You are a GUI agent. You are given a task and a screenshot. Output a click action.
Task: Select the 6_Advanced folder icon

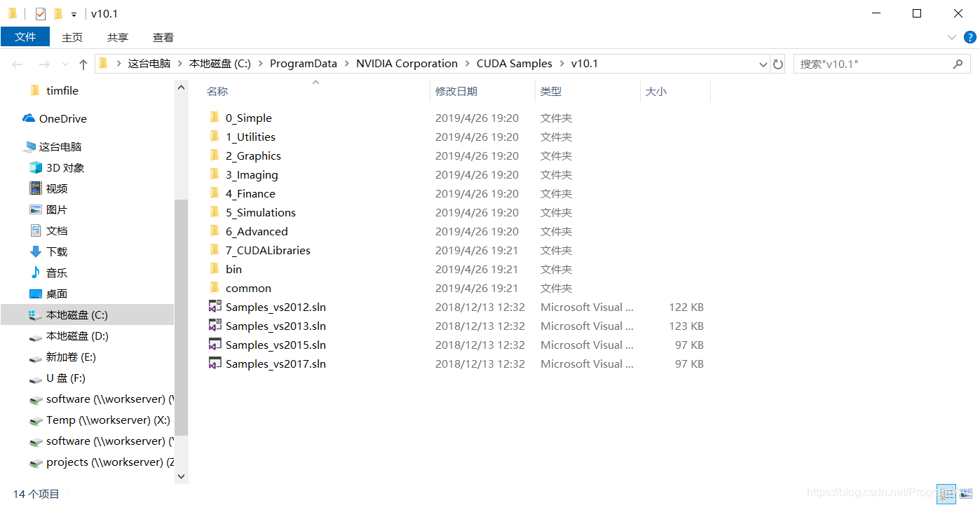click(215, 231)
